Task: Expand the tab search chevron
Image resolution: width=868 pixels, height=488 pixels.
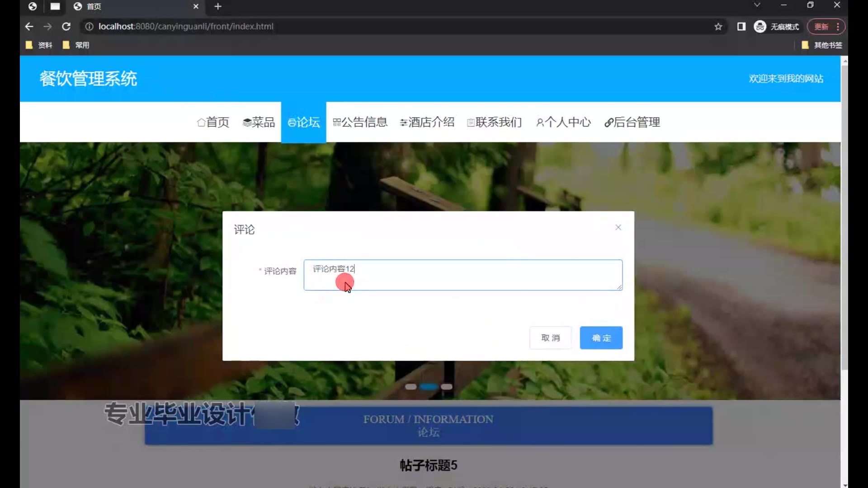Action: click(757, 5)
